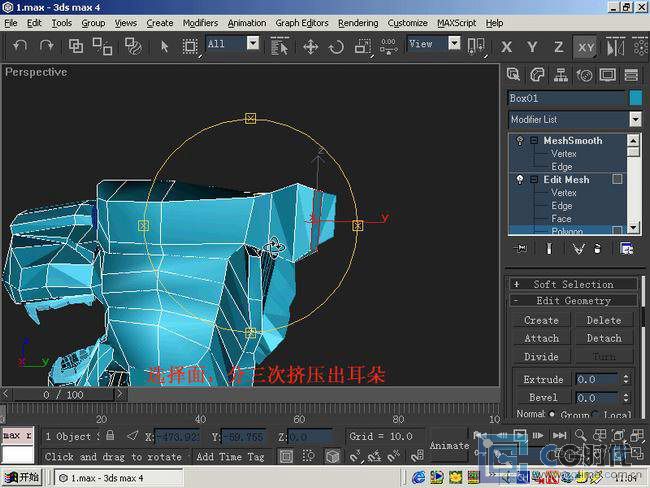The image size is (650, 488).
Task: Click the Windows Start button
Action: (x=22, y=478)
